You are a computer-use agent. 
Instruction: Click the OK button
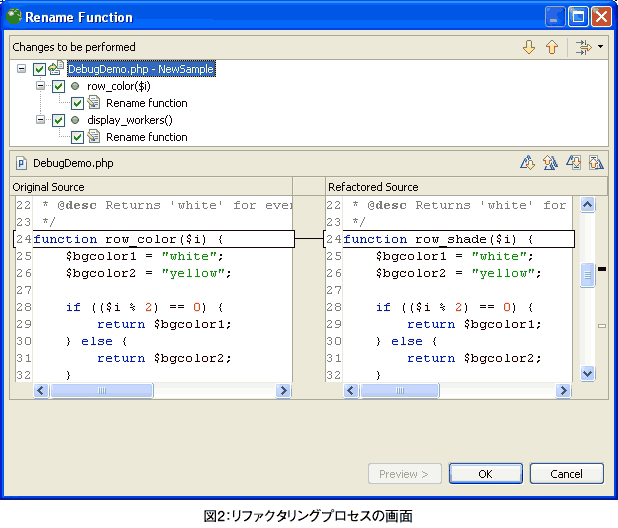pyautogui.click(x=486, y=474)
